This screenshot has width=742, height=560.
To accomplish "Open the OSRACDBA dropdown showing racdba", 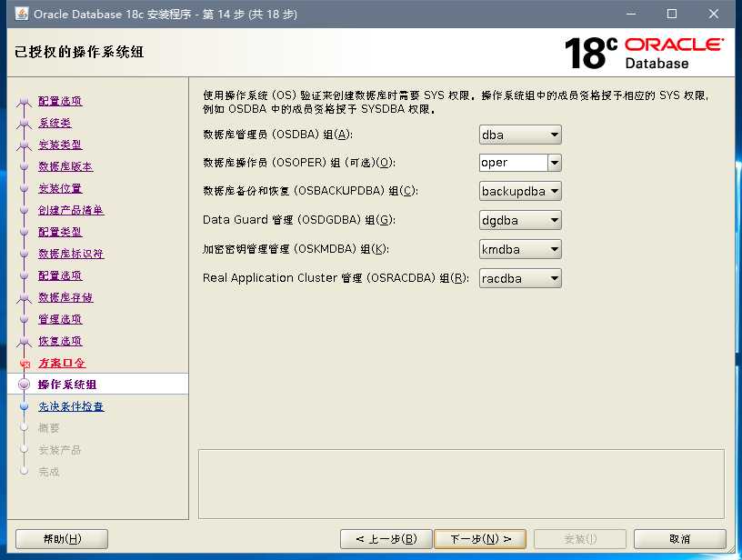I will (x=520, y=278).
